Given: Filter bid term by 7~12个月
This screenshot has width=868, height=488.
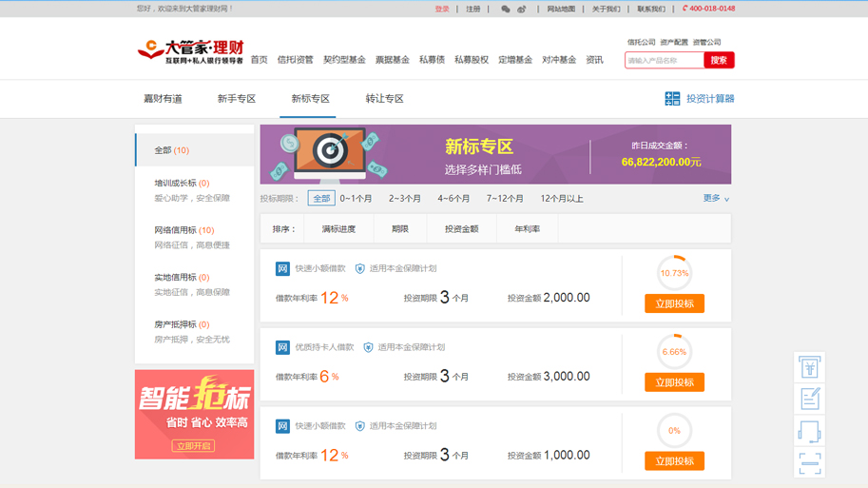Looking at the screenshot, I should coord(505,198).
